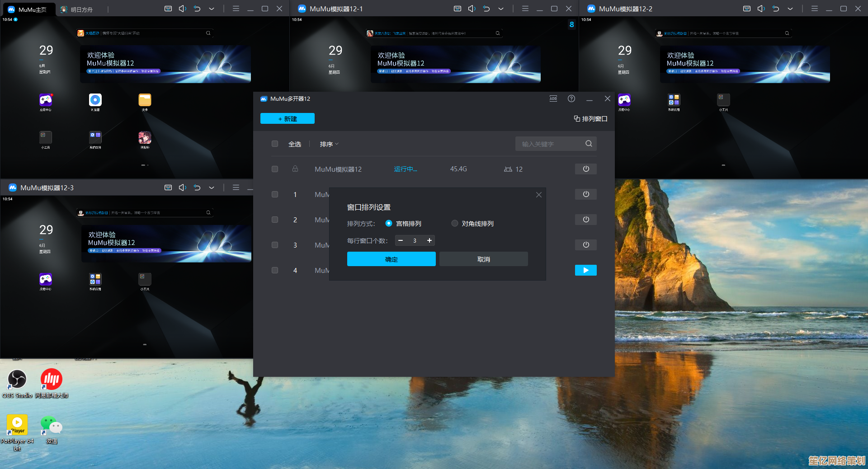Expand the 排序 sort dropdown
This screenshot has width=868, height=469.
tap(329, 144)
